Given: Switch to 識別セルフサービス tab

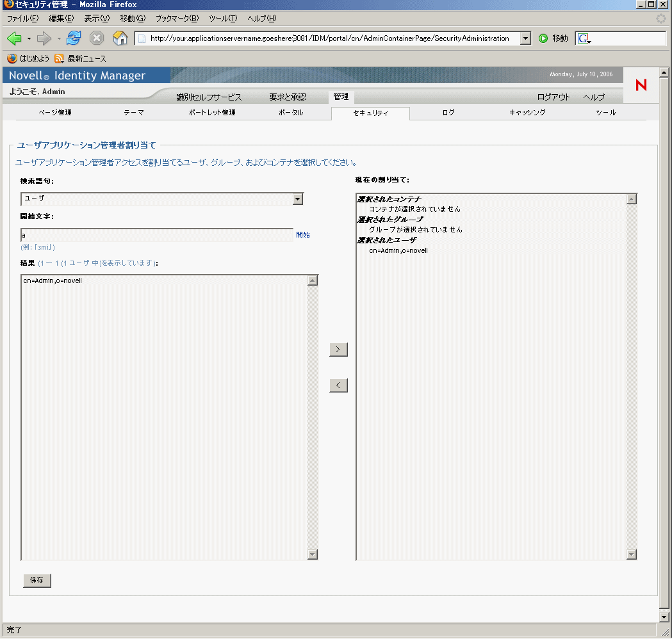Looking at the screenshot, I should [209, 97].
